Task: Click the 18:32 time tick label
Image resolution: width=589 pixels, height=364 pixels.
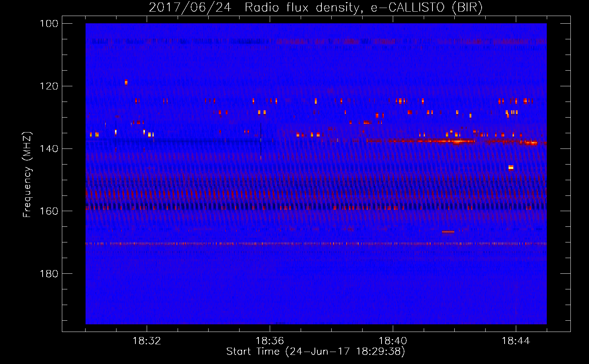Action: (147, 341)
